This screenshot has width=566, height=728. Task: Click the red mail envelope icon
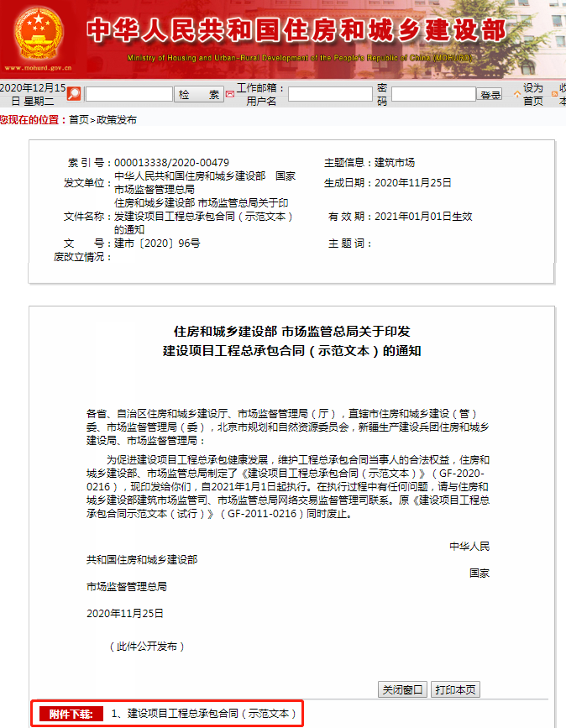point(230,94)
